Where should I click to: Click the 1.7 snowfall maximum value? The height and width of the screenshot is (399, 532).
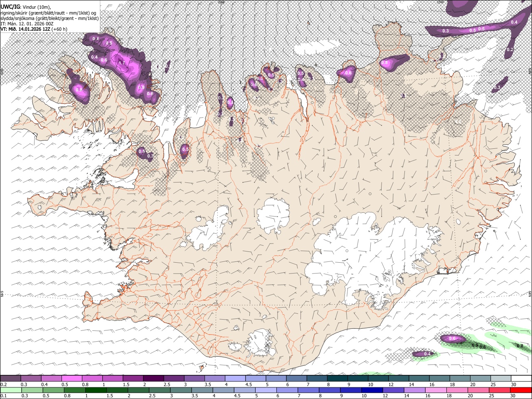point(122,63)
